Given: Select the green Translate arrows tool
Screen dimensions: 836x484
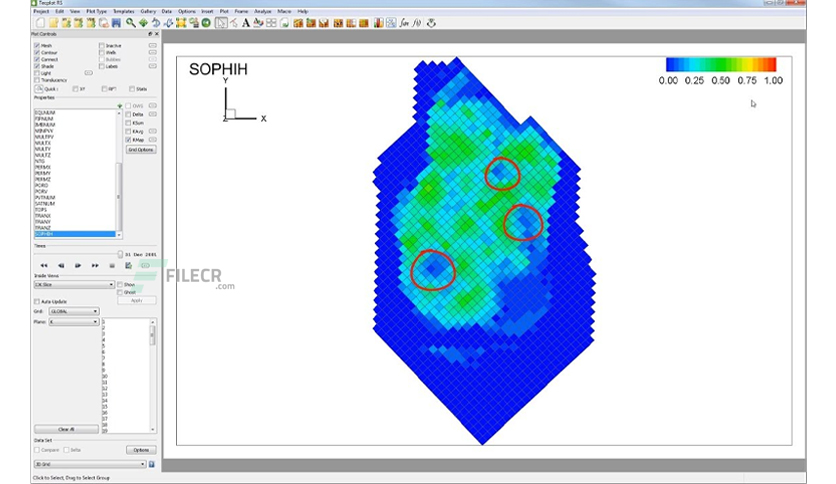Looking at the screenshot, I should pyautogui.click(x=143, y=23).
